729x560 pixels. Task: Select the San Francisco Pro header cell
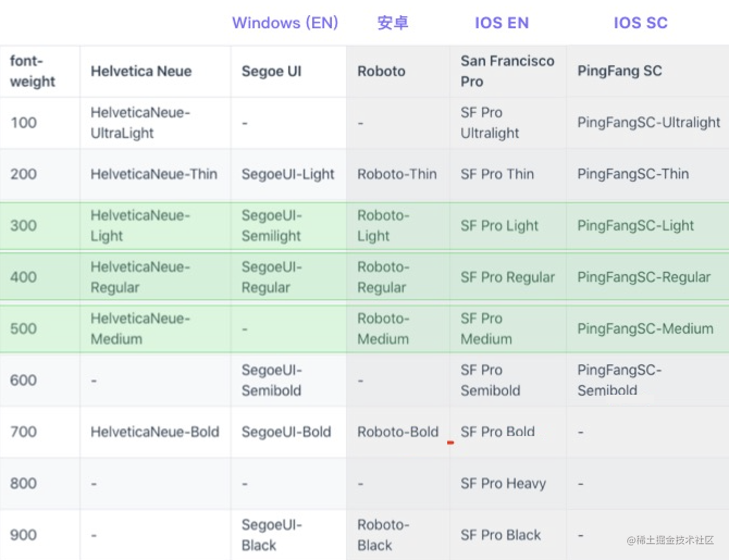click(x=508, y=71)
